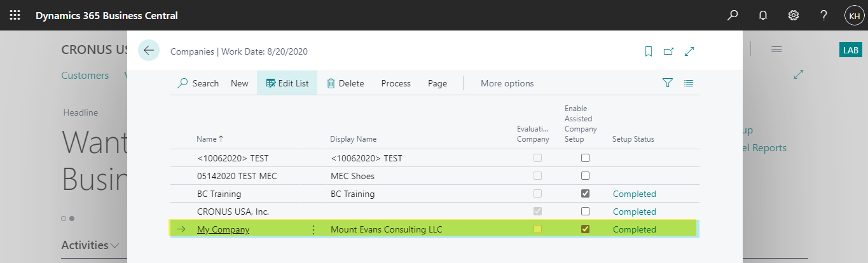Toggle the filter pane funnel icon
The height and width of the screenshot is (263, 868).
[667, 83]
